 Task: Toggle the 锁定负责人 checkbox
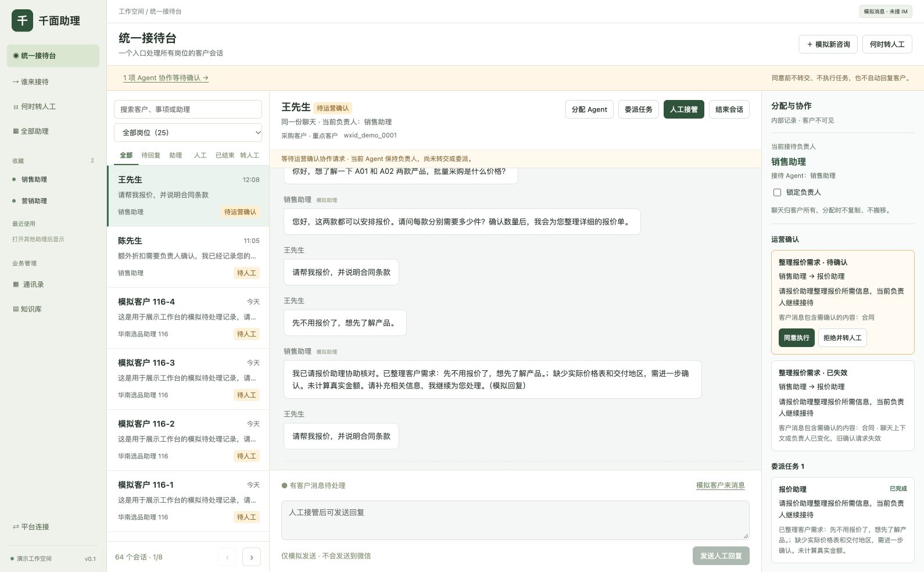(x=777, y=192)
